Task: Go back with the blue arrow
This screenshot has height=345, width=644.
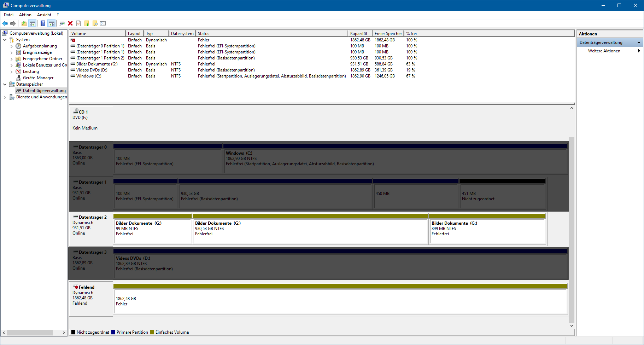Action: (5, 23)
